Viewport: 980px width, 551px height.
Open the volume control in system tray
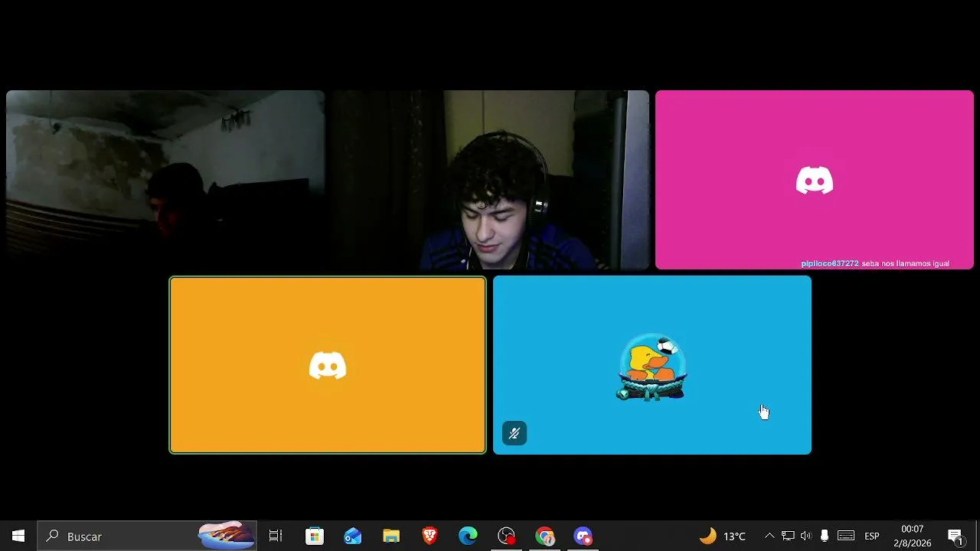(x=805, y=536)
